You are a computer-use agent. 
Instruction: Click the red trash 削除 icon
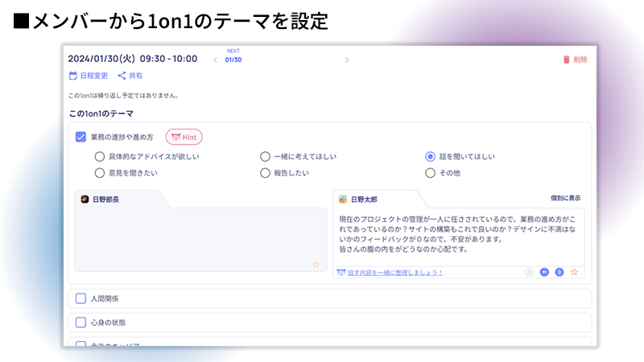[567, 59]
